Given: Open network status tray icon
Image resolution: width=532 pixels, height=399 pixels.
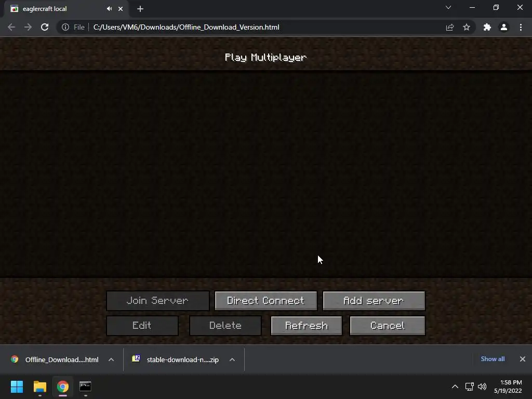Looking at the screenshot, I should click(x=470, y=387).
